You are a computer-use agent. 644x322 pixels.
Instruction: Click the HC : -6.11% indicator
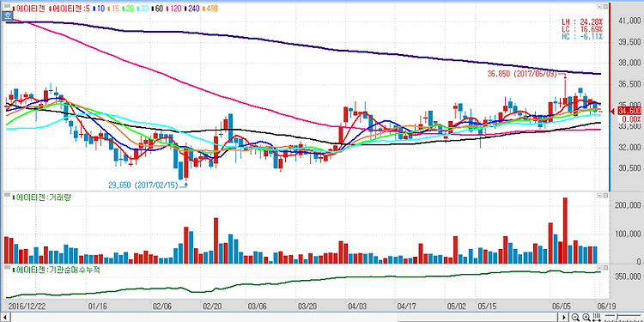click(582, 37)
